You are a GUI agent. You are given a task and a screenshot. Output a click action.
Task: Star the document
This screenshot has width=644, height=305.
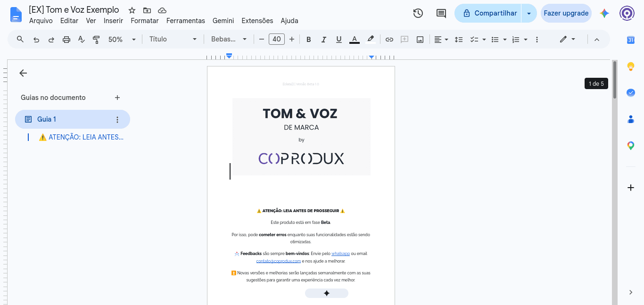(x=132, y=10)
